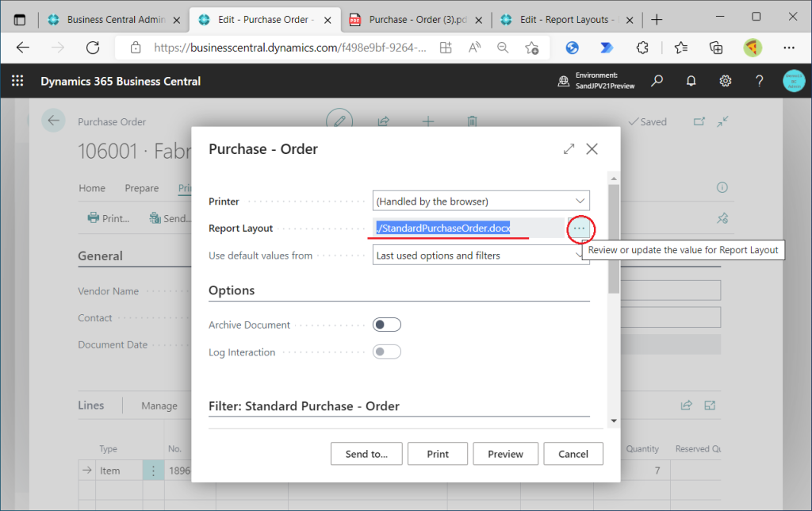
Task: Open browser Settings and more menu
Action: pos(789,48)
